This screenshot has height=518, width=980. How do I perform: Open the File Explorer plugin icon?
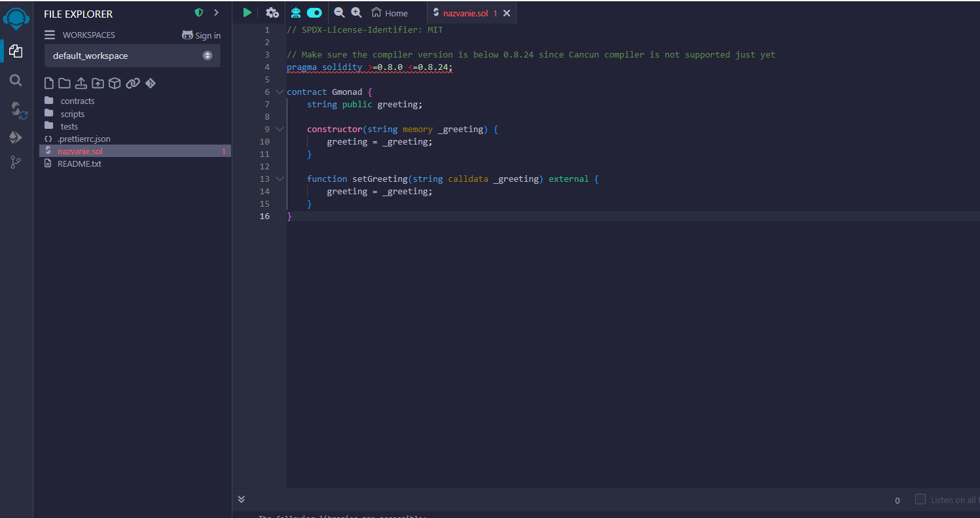[x=16, y=51]
